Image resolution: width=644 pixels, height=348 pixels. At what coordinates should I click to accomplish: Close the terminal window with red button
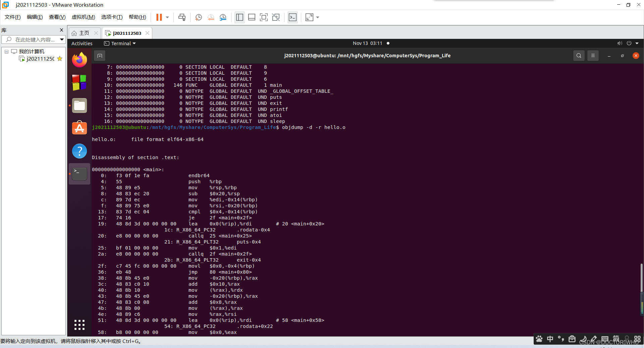[x=636, y=56]
